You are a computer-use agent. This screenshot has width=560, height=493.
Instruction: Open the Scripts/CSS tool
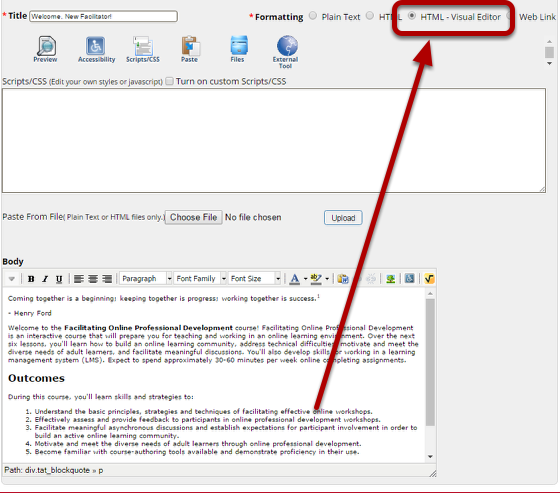pos(142,49)
